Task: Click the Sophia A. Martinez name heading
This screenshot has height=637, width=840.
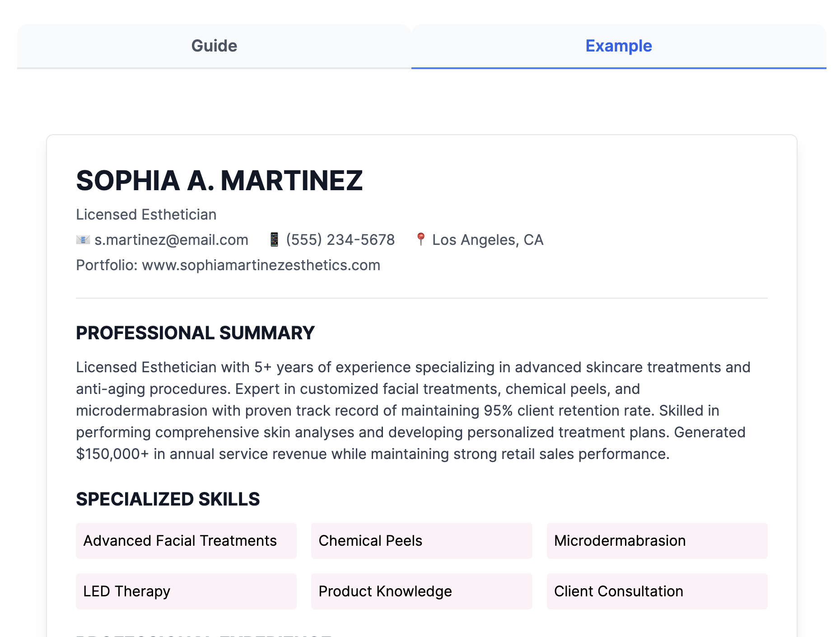Action: click(x=219, y=181)
